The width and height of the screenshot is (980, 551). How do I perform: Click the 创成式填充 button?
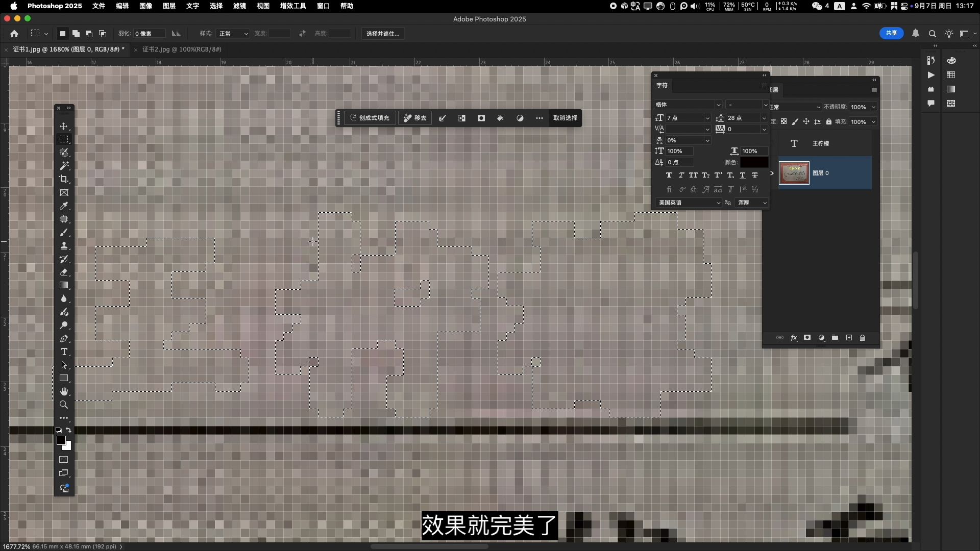[370, 118]
